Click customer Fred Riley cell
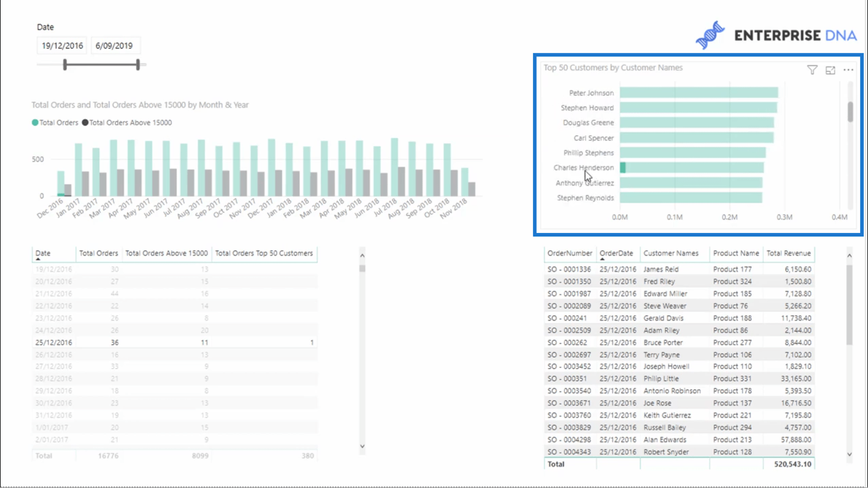This screenshot has width=868, height=488. 659,281
